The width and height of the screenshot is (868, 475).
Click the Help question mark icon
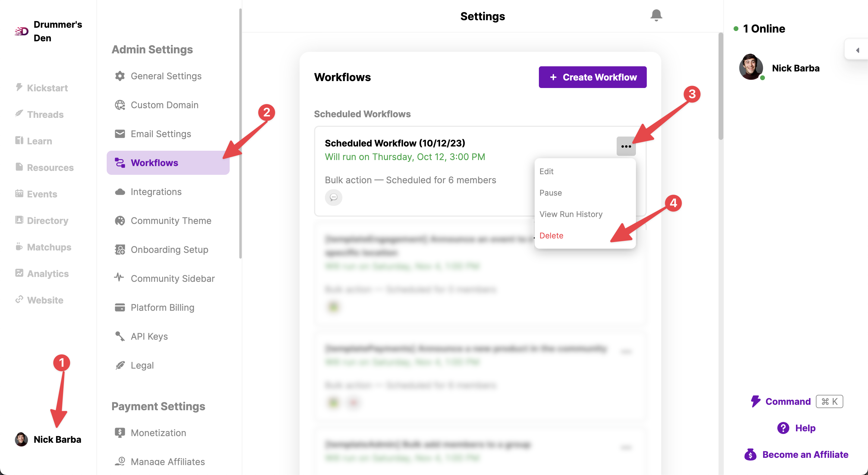(783, 428)
